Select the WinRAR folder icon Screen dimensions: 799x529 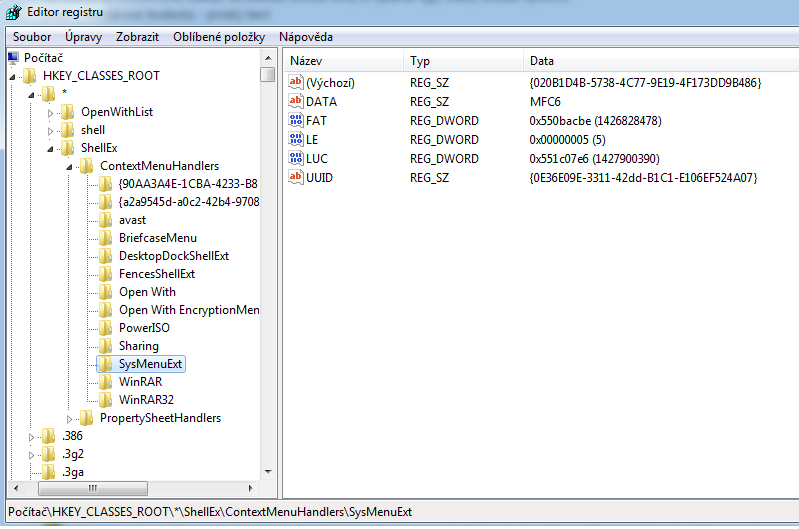[106, 382]
